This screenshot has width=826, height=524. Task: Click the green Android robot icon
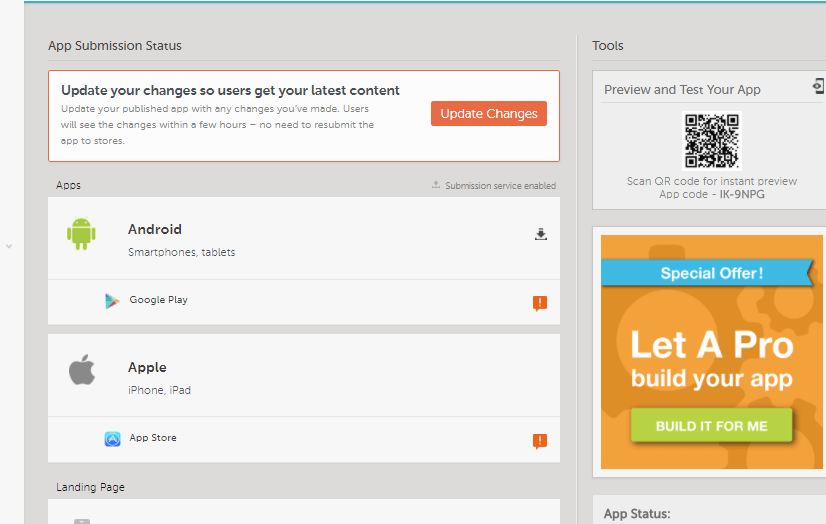81,234
